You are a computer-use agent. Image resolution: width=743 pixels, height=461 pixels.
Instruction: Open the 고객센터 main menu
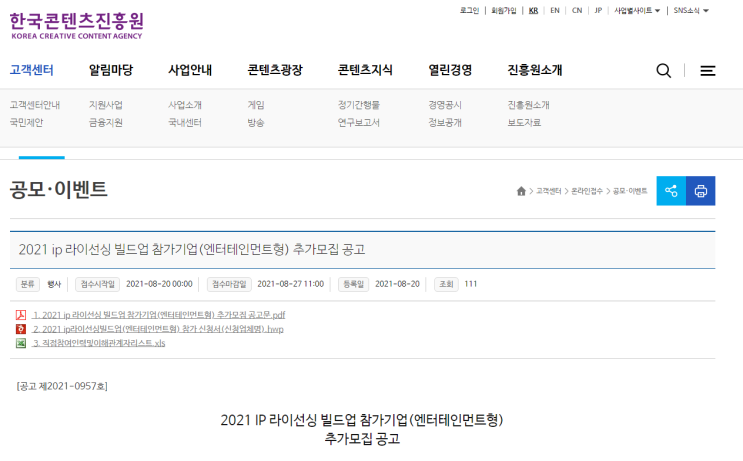click(31, 70)
